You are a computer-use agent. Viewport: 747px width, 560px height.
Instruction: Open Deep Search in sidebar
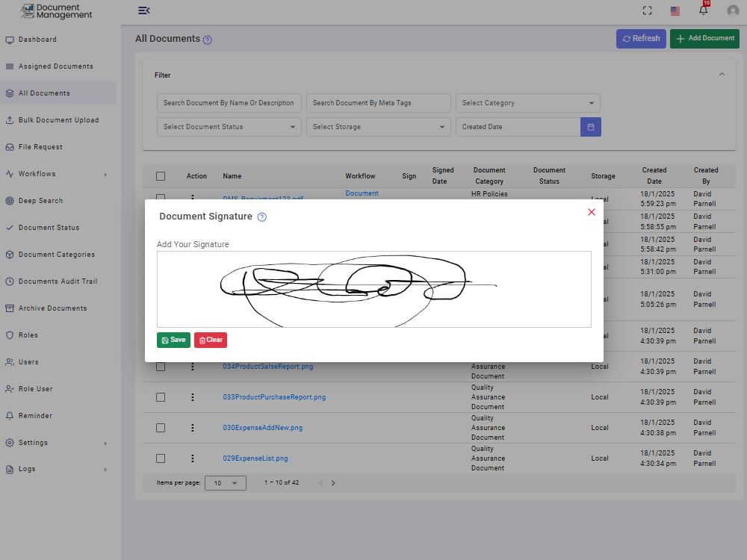[40, 201]
